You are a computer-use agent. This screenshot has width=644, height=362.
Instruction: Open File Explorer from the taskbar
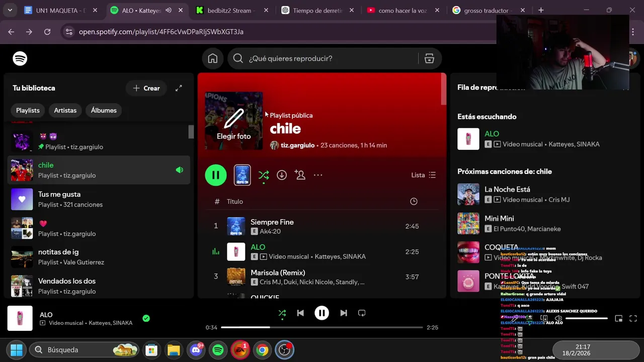(x=174, y=350)
